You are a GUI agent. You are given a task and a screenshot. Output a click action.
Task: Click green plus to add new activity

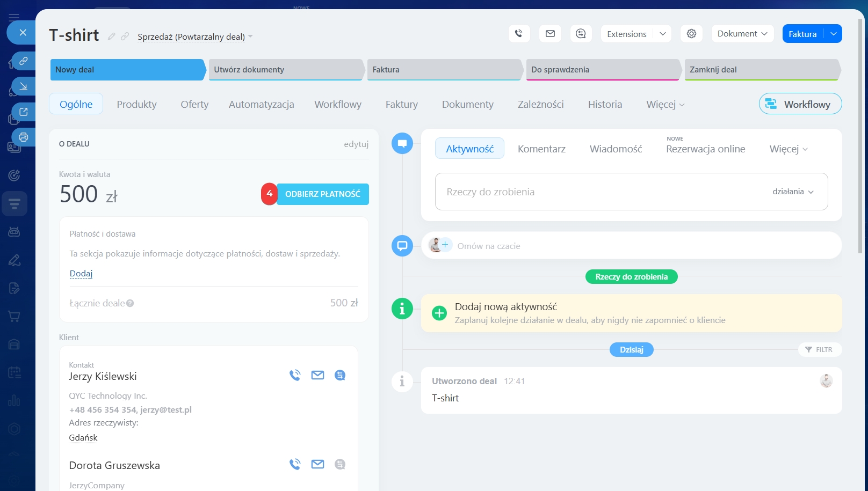point(439,313)
